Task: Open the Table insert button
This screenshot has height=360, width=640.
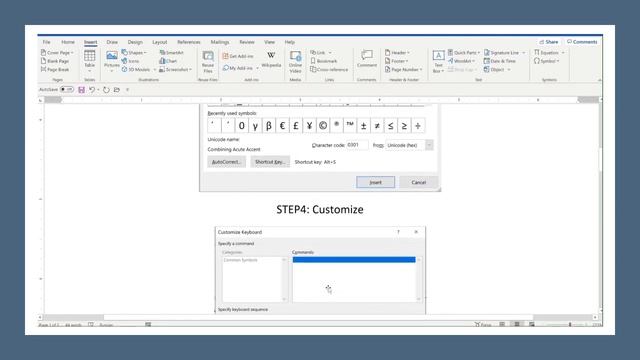Action: pos(89,60)
